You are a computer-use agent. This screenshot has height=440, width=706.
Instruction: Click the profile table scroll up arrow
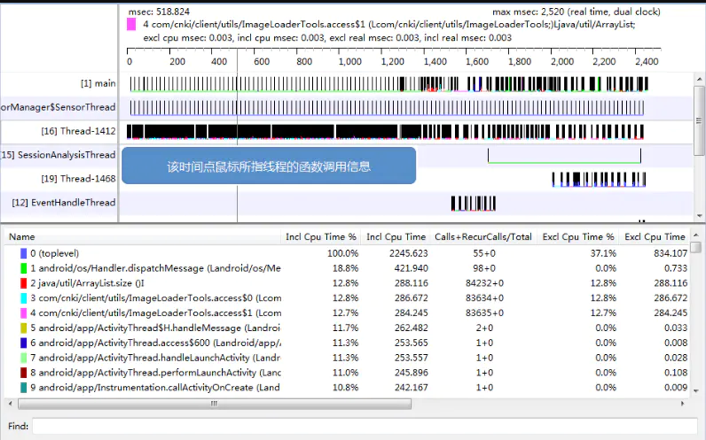tap(696, 235)
